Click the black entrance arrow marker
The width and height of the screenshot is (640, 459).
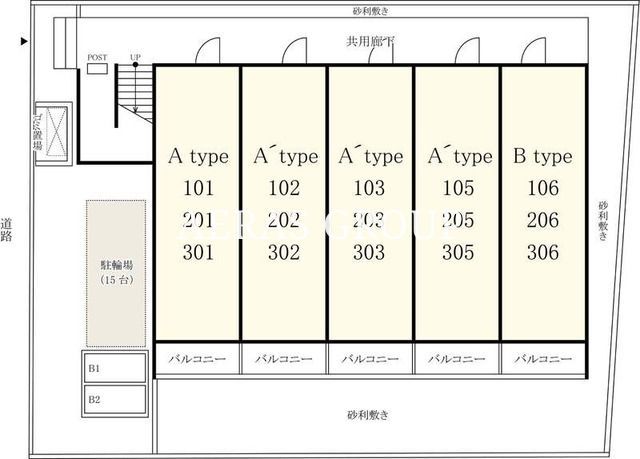point(24,41)
